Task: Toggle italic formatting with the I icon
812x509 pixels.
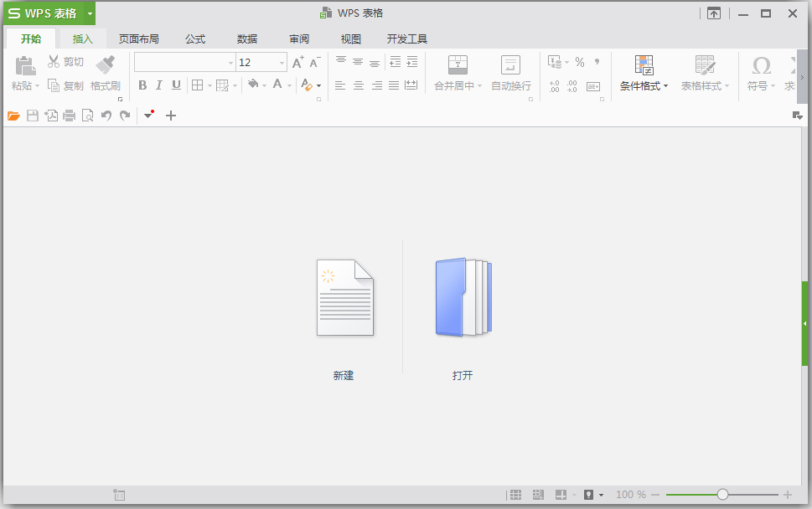Action: click(158, 85)
